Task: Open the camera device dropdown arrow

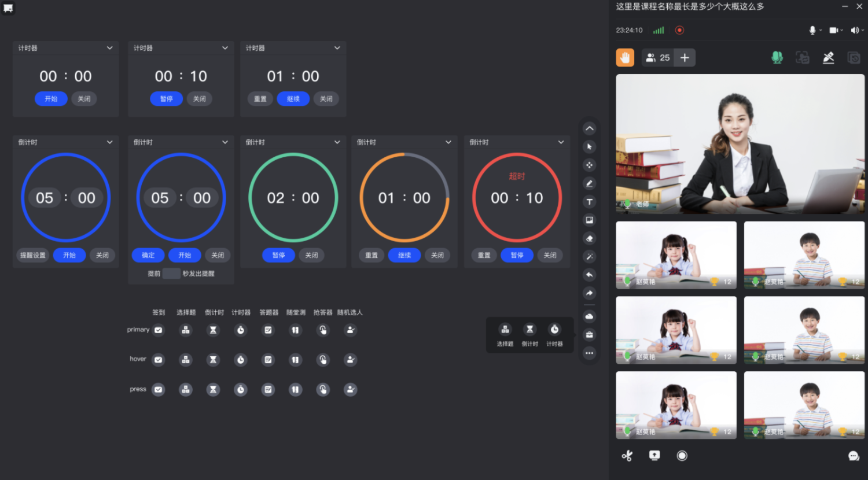Action: point(842,30)
